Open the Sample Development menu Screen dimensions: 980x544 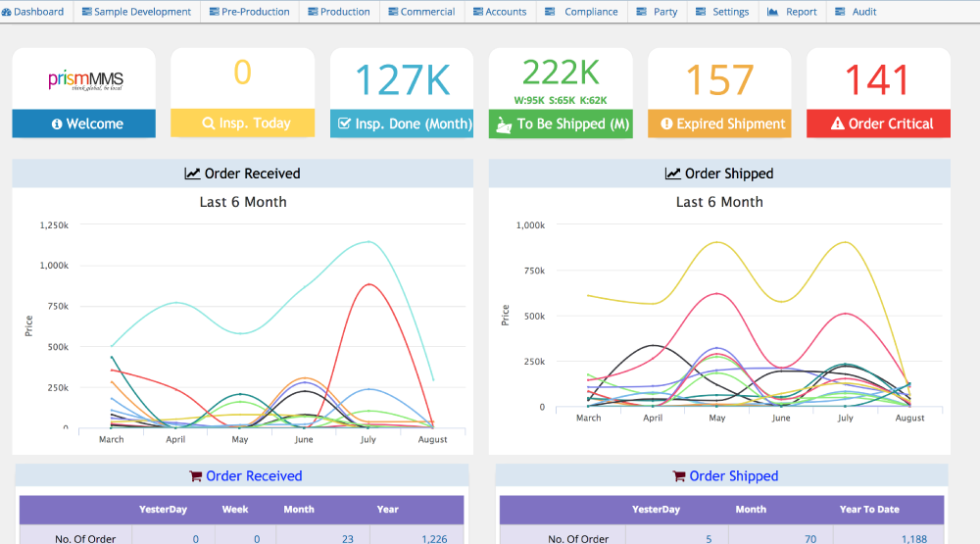[136, 12]
